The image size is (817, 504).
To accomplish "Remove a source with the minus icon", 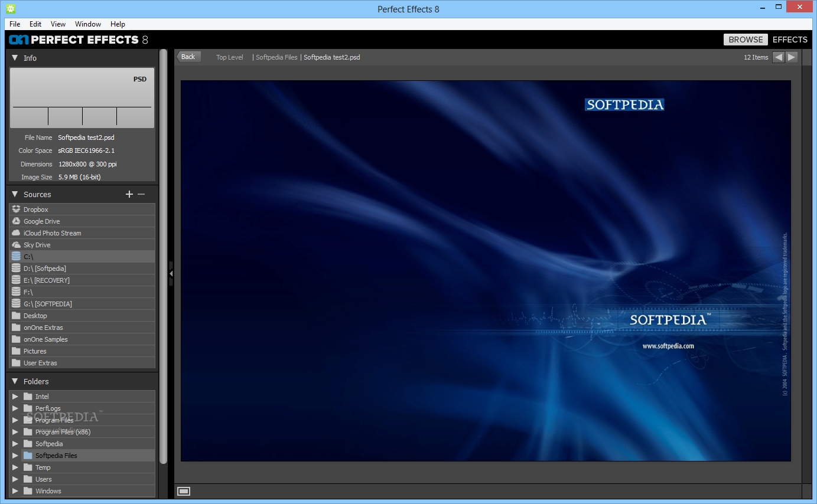I will click(141, 194).
